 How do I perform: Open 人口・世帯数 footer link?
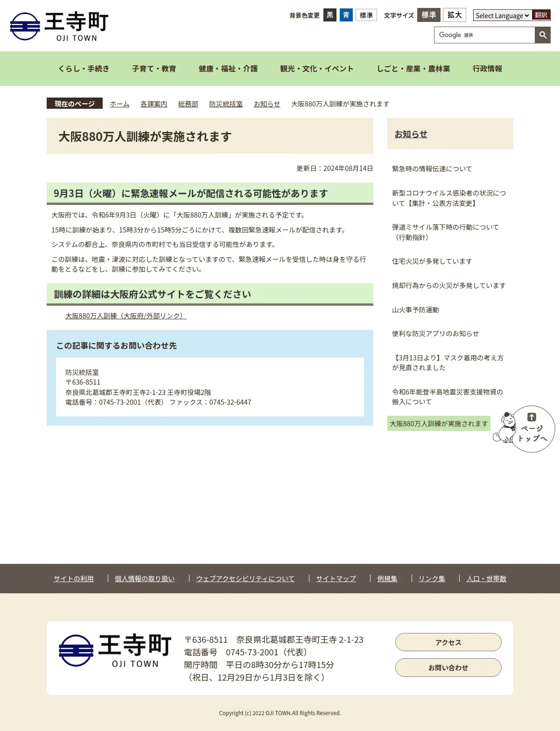[x=486, y=579]
